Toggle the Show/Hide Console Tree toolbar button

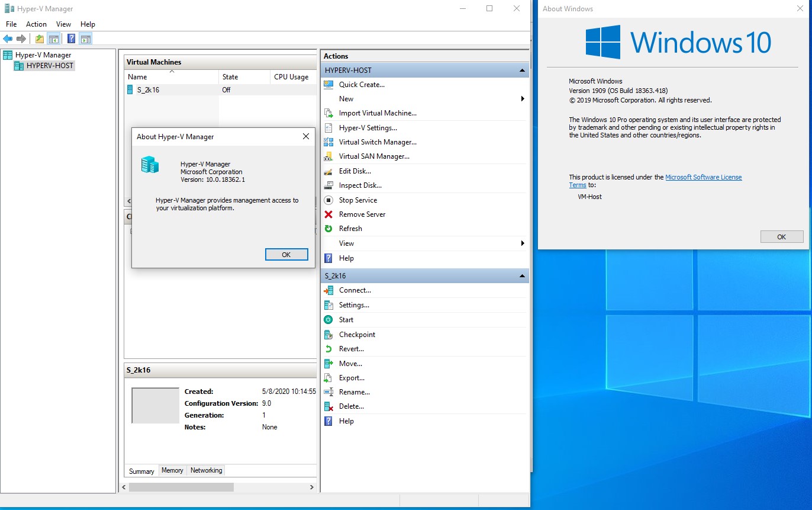[x=54, y=39]
